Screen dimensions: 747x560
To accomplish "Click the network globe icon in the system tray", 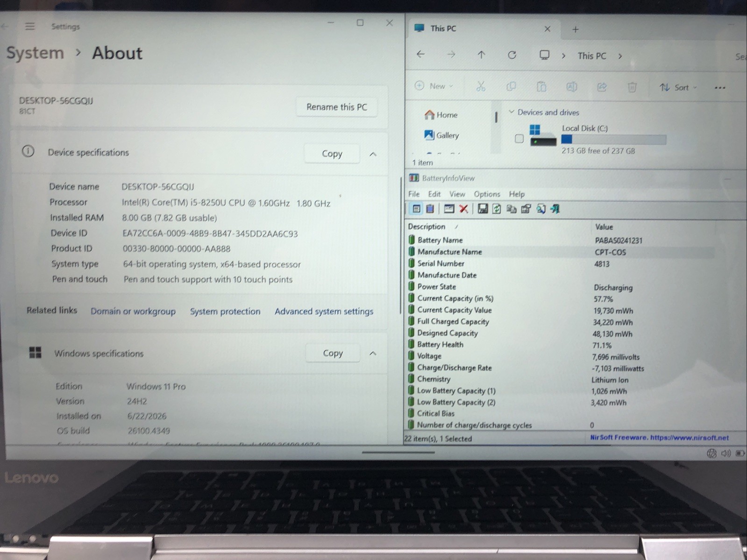I will pos(711,453).
